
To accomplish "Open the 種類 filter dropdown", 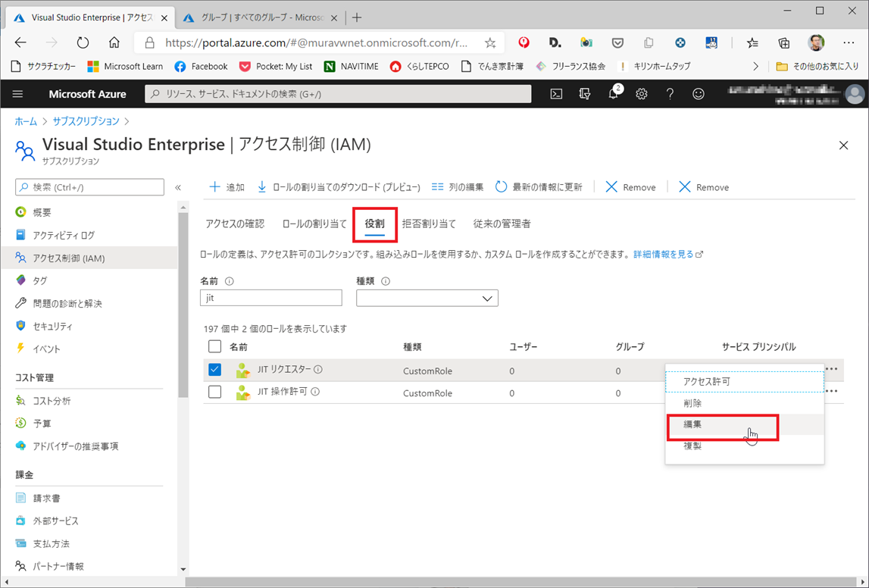I will (x=427, y=298).
